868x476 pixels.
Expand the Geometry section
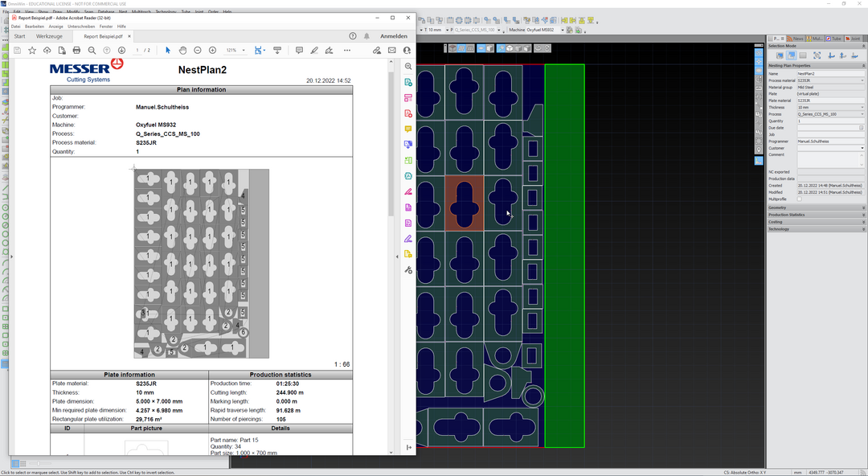[817, 207]
